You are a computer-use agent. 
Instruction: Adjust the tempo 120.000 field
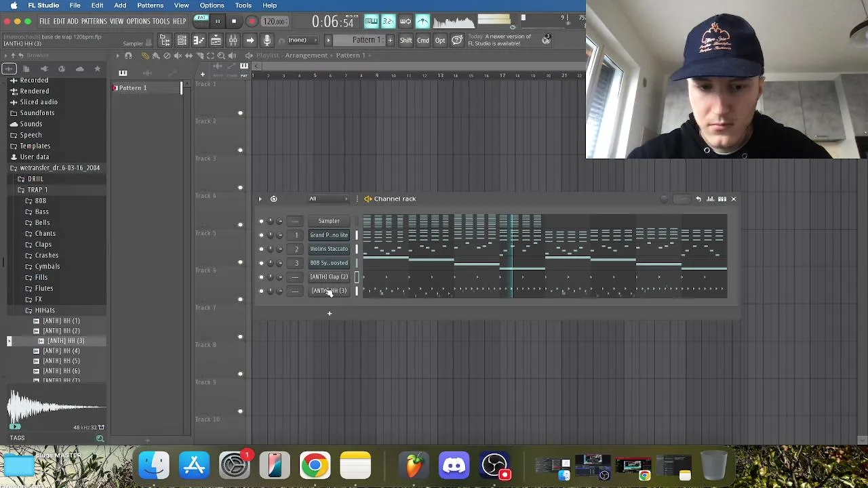point(273,22)
